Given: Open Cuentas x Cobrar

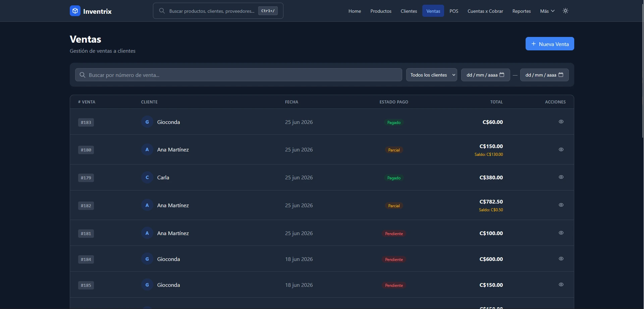Looking at the screenshot, I should pos(485,11).
